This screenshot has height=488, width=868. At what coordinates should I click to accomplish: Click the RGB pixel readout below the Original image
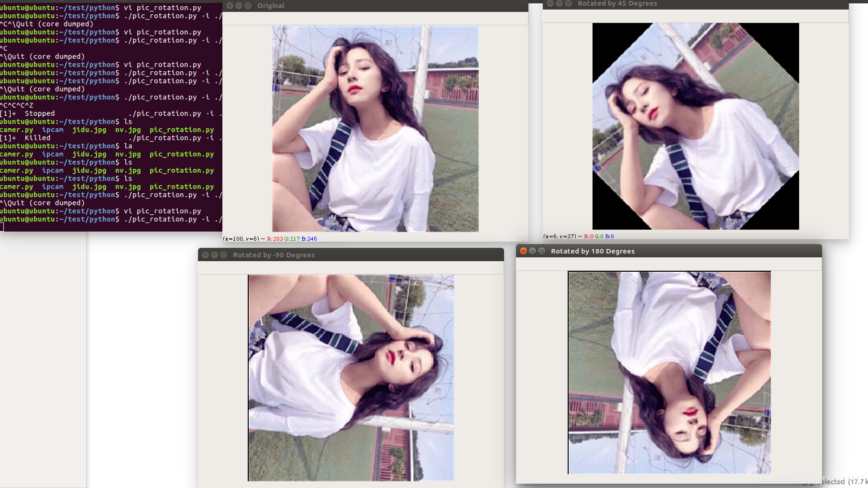(270, 239)
